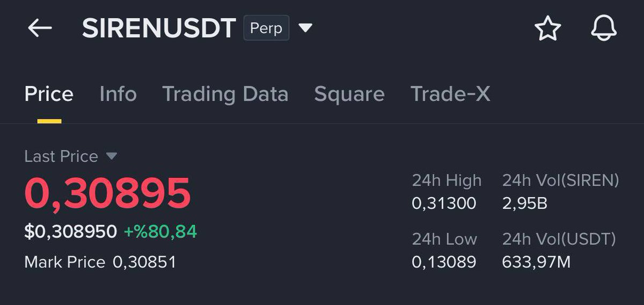
Task: Tap the 24h Low value
Action: click(x=444, y=262)
